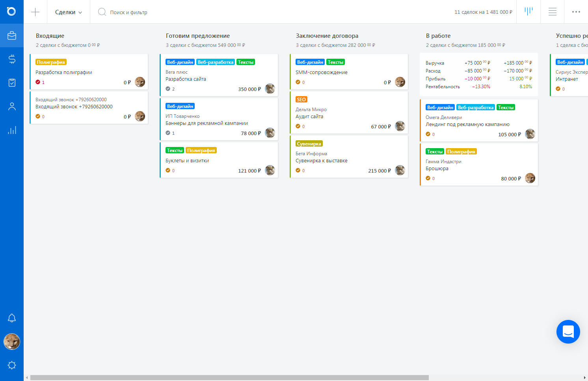The image size is (588, 381).
Task: Switch to kanban board view
Action: click(x=528, y=11)
